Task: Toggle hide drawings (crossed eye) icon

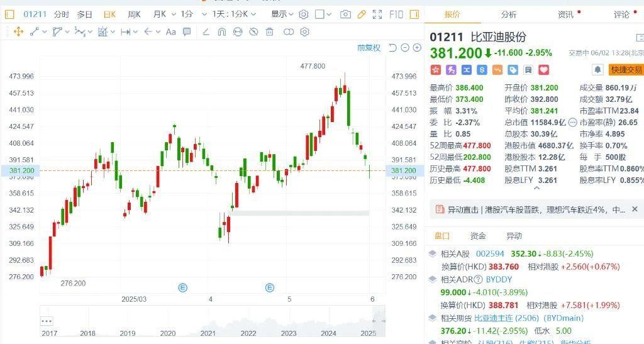Action: 253,31
